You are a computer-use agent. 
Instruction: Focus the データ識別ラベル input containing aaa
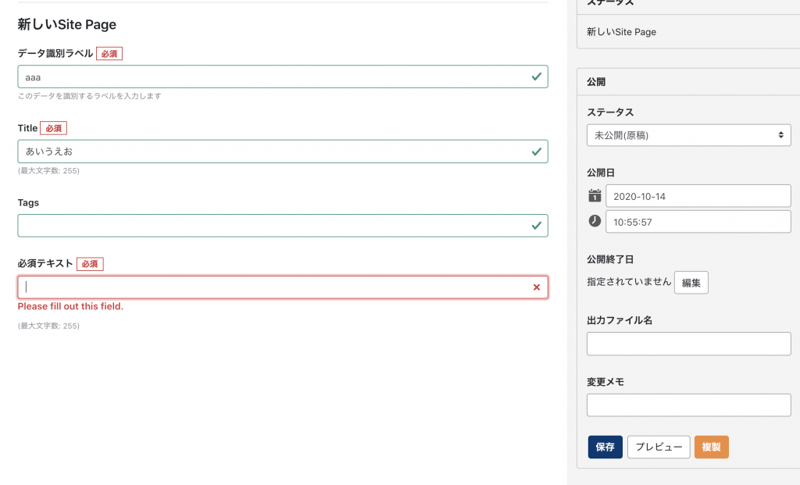(x=270, y=76)
